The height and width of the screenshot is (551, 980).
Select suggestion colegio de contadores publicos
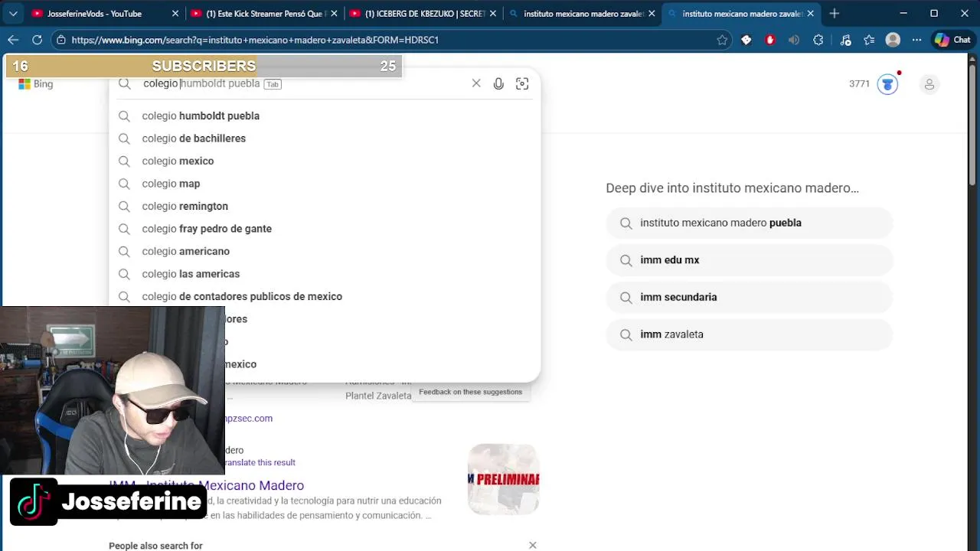(x=325, y=296)
